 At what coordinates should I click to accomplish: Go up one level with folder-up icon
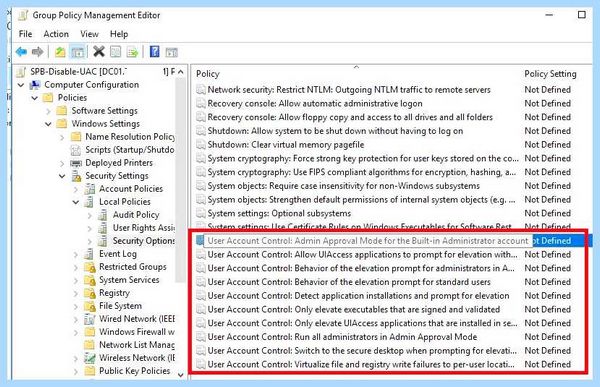tap(60, 52)
